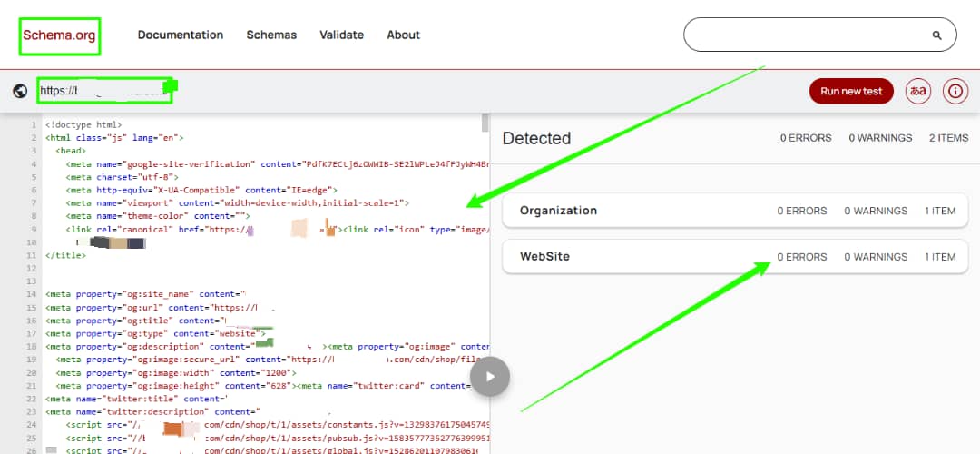Click the pubsub.js script line
Viewport: 980px width, 454px height.
278,438
